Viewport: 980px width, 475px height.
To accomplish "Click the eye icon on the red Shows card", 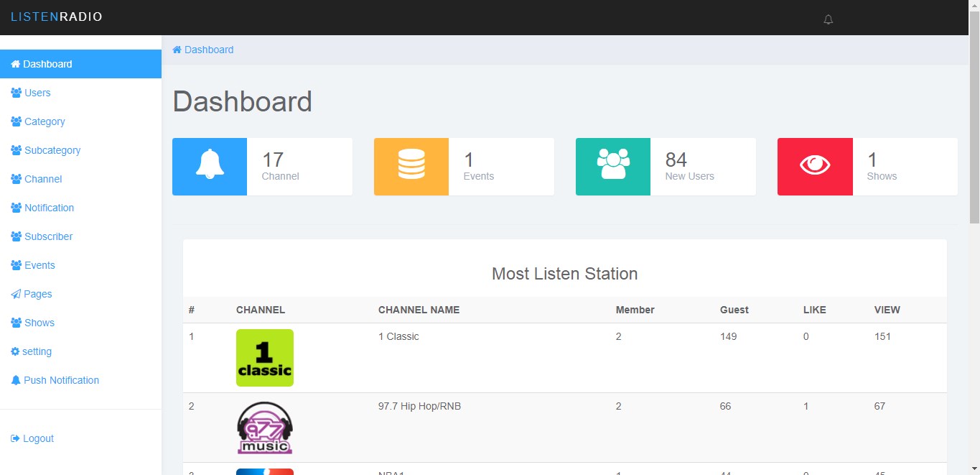I will point(814,166).
